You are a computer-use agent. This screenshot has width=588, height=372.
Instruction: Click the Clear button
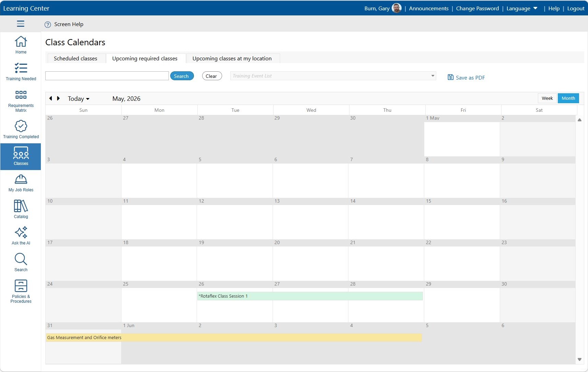212,76
